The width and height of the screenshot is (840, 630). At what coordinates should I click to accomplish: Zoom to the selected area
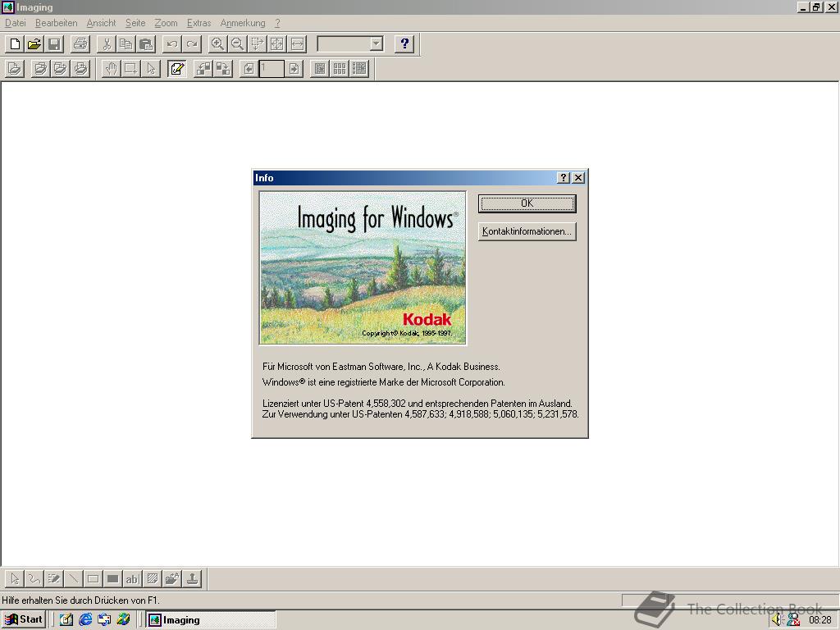(x=257, y=44)
